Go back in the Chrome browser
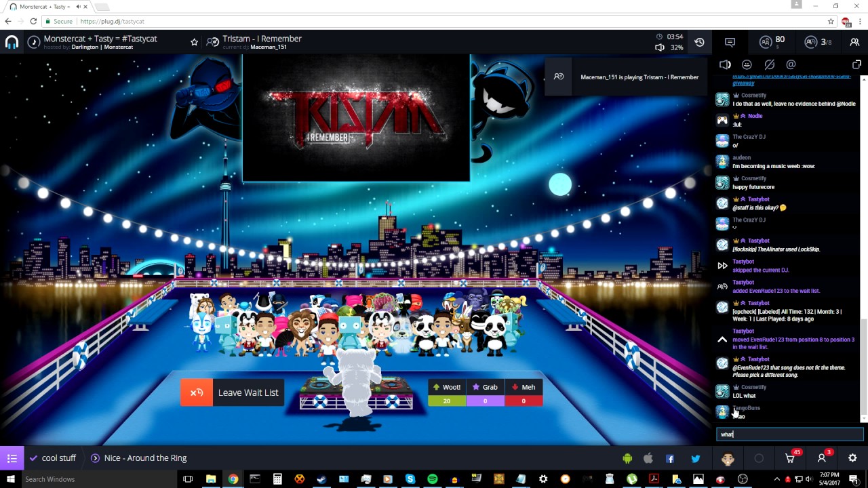The width and height of the screenshot is (868, 488). pyautogui.click(x=8, y=22)
